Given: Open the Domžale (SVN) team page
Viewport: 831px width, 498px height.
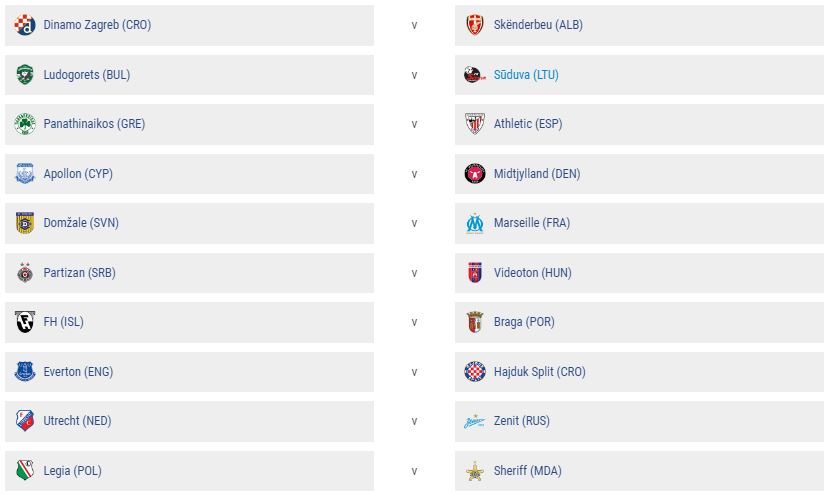Looking at the screenshot, I should coord(81,223).
